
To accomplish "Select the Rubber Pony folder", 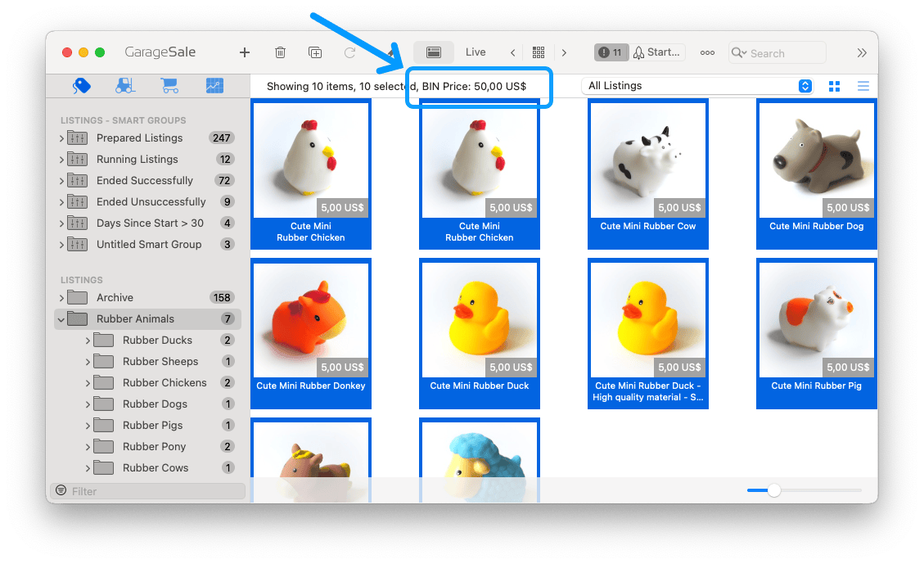I will click(147, 446).
